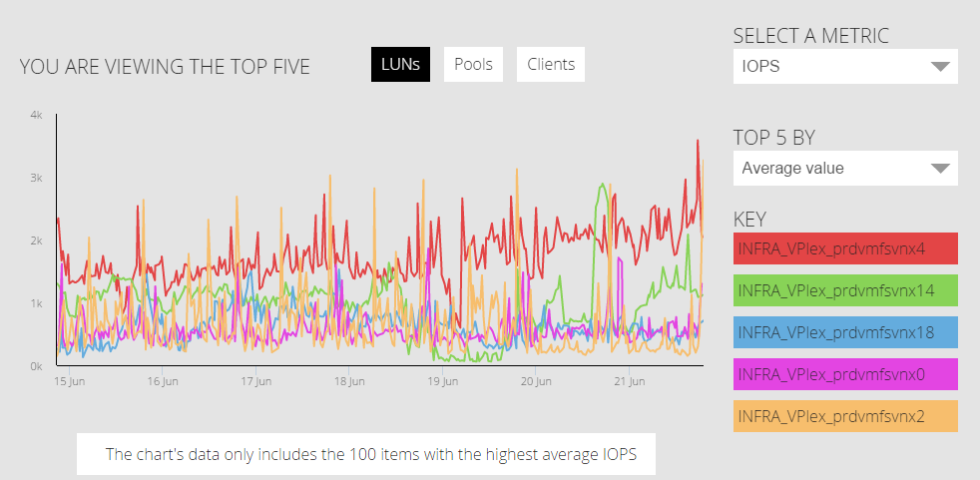Click the 15 Jun label on the x-axis
The height and width of the screenshot is (480, 980).
tap(69, 381)
